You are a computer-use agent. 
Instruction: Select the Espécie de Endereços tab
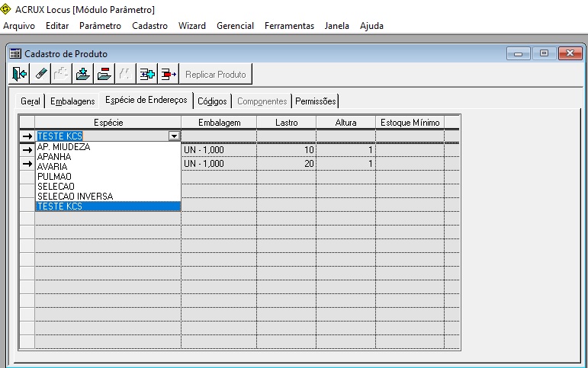146,100
